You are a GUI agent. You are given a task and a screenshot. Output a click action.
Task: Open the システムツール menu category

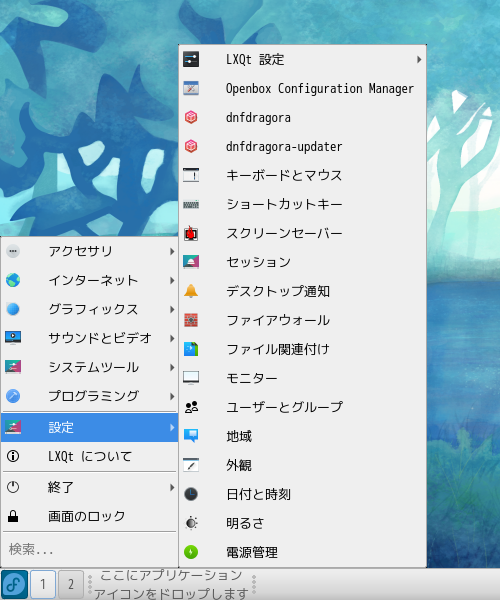[x=90, y=367]
